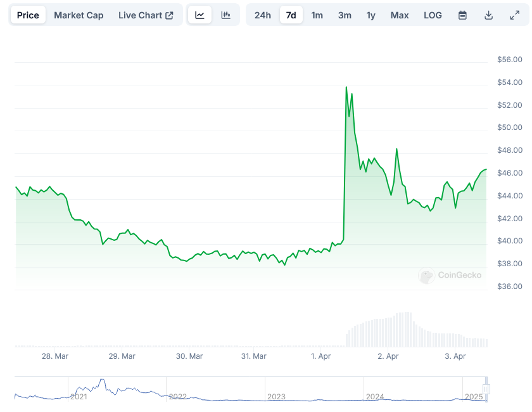Switch to the Market Cap tab
The height and width of the screenshot is (412, 532).
(79, 15)
